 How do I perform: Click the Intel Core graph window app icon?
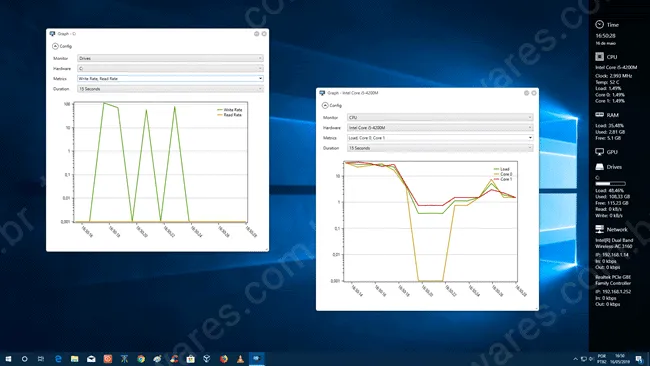pyautogui.click(x=322, y=93)
